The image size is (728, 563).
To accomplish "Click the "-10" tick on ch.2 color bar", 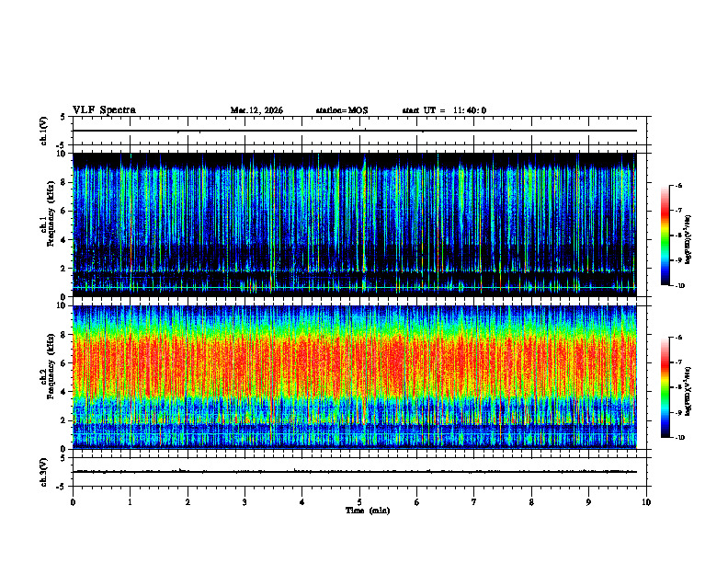I will (680, 437).
